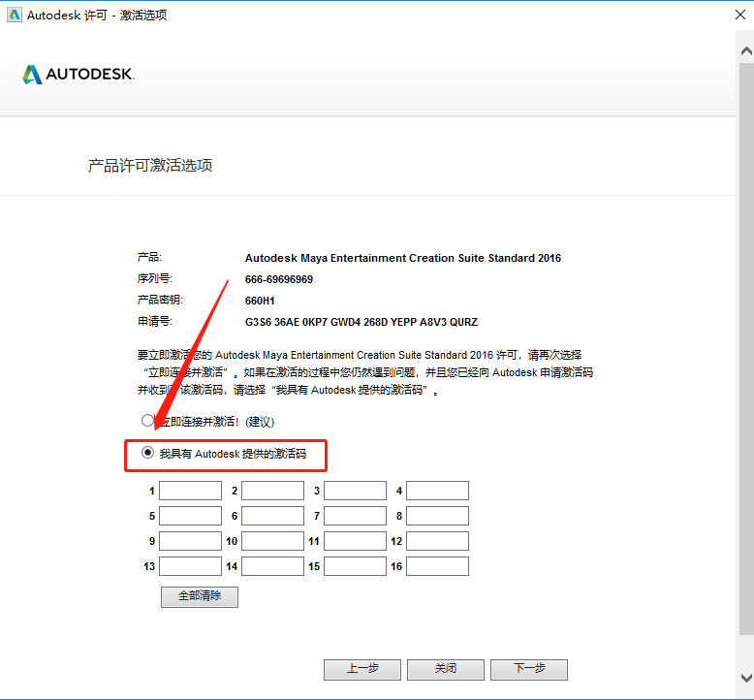Click activation code field 16
Viewport: 754px width, 700px height.
[437, 566]
